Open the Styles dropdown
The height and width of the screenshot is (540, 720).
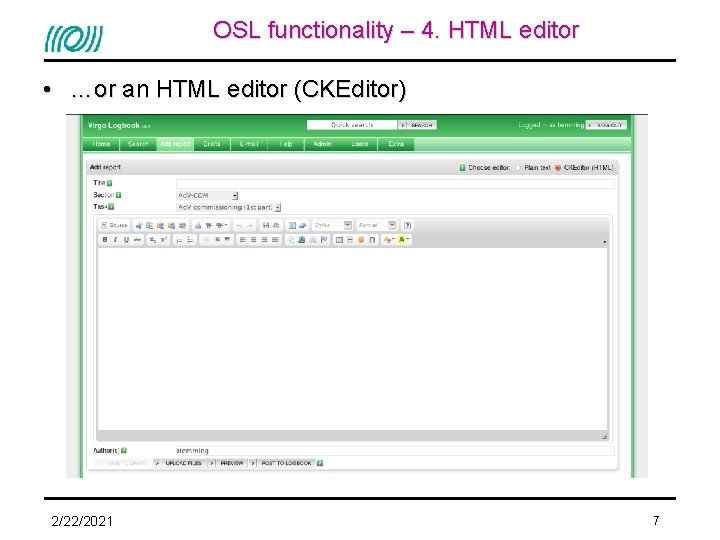[x=333, y=225]
